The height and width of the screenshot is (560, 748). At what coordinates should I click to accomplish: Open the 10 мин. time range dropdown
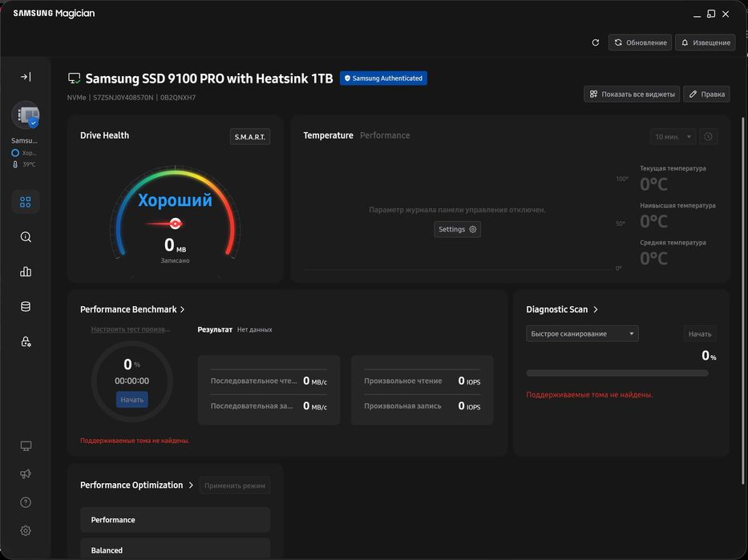673,137
